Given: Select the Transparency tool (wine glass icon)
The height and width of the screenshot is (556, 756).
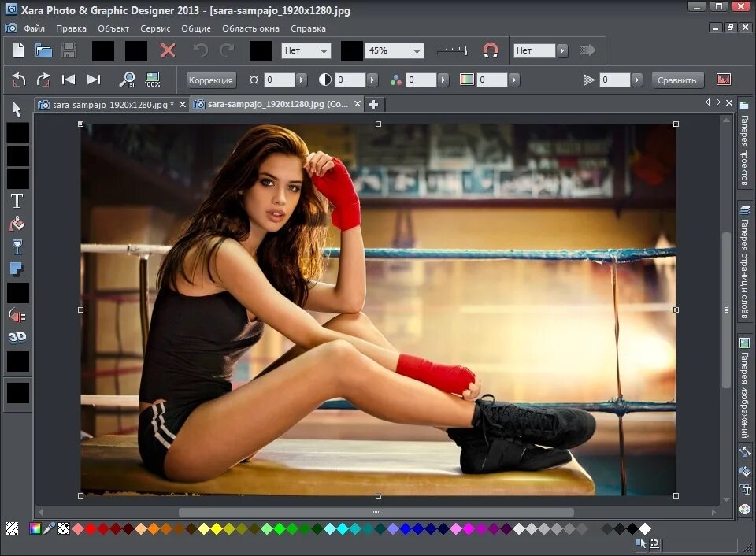Looking at the screenshot, I should coord(16,246).
